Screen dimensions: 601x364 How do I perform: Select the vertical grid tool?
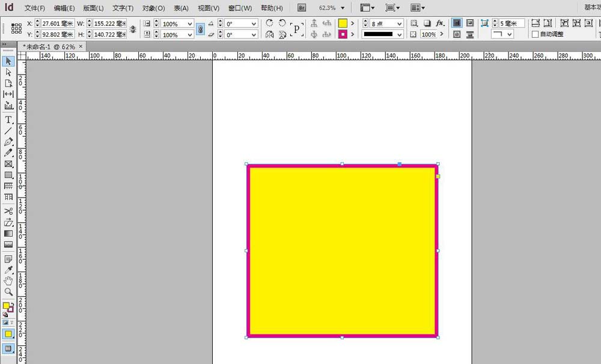tap(8, 197)
